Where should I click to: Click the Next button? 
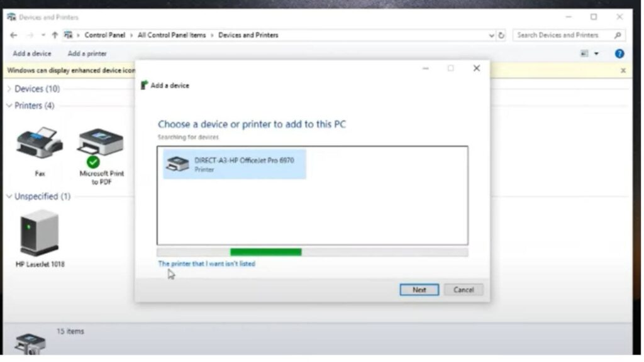pos(419,290)
